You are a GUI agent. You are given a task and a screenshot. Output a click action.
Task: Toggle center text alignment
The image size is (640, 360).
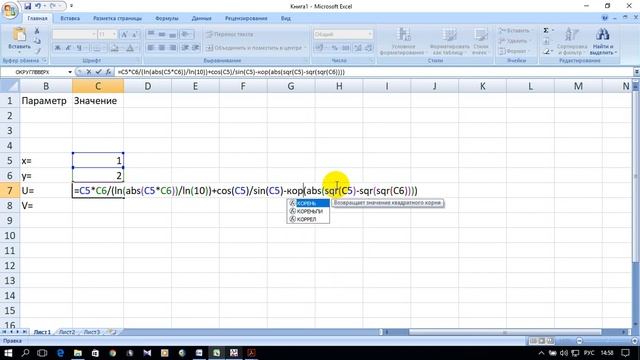(162, 48)
